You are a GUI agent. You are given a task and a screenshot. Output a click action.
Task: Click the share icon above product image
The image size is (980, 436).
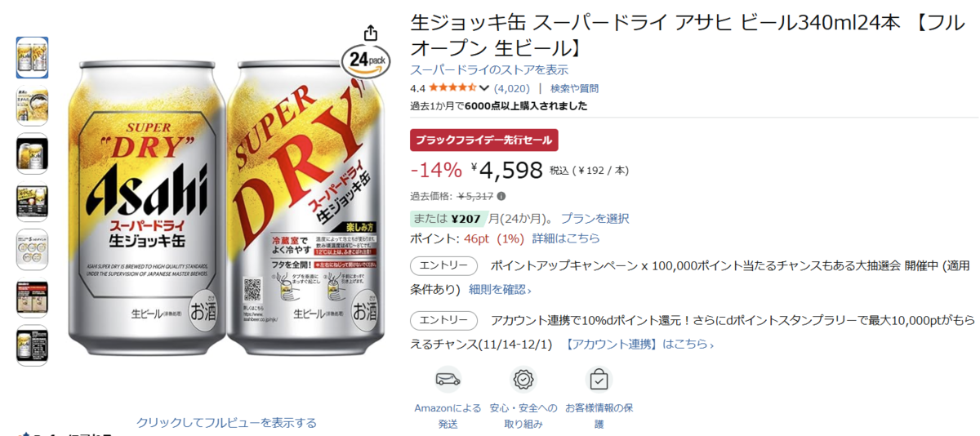370,33
